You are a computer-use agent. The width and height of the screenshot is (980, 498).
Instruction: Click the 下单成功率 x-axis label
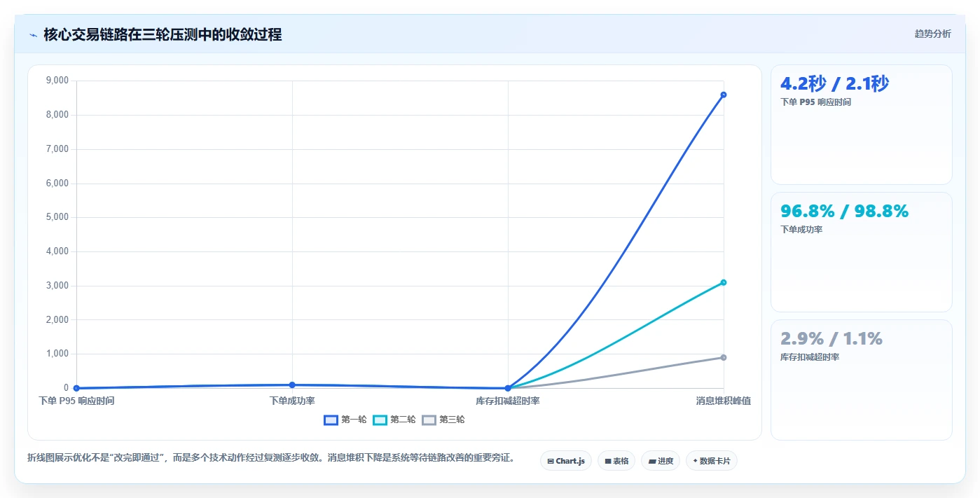coord(292,401)
